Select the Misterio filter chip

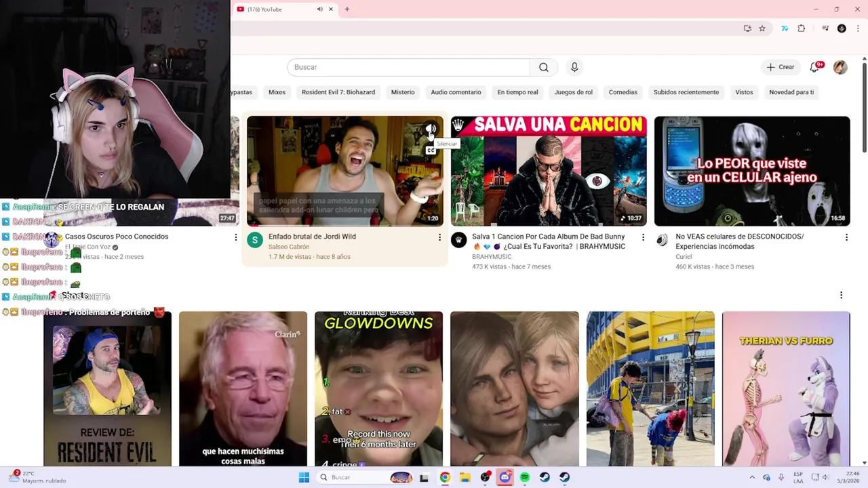403,92
